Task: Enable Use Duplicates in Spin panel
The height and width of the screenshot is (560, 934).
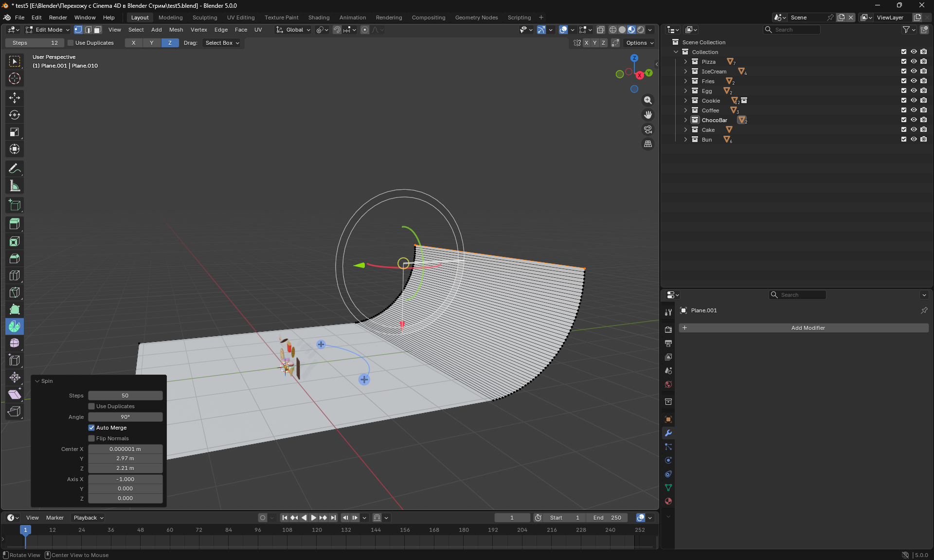Action: point(91,406)
